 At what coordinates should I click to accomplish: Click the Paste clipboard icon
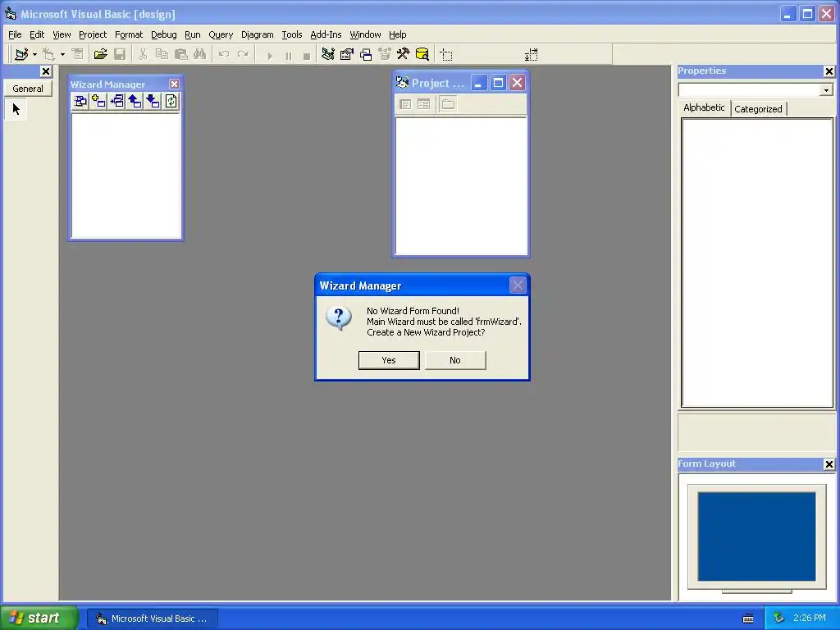[181, 54]
